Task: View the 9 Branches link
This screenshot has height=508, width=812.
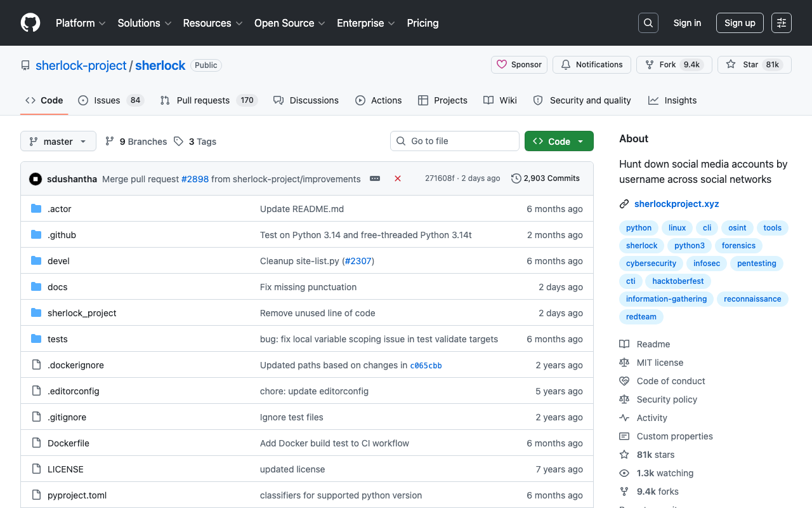Action: pyautogui.click(x=136, y=142)
